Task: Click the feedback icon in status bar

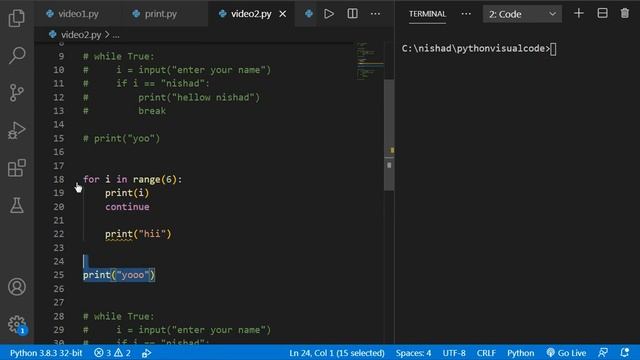Action: coord(603,353)
